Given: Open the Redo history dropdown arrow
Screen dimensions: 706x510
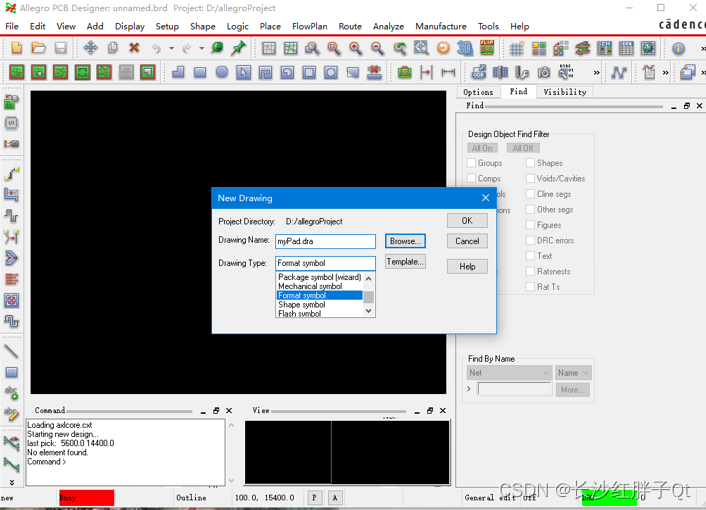Looking at the screenshot, I should (x=202, y=48).
